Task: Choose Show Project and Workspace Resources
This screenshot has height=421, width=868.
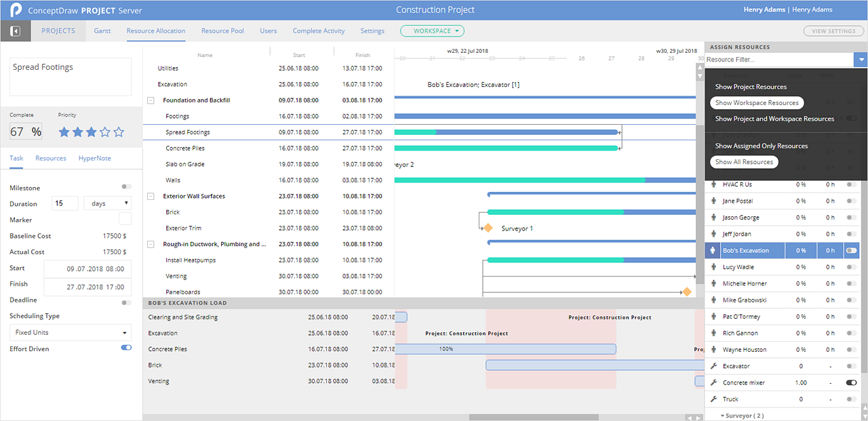Action: pos(774,119)
